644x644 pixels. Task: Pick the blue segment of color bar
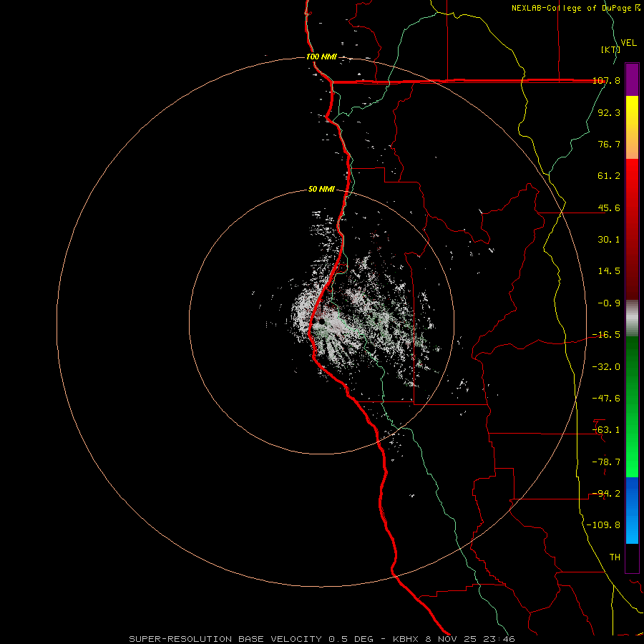[x=632, y=510]
